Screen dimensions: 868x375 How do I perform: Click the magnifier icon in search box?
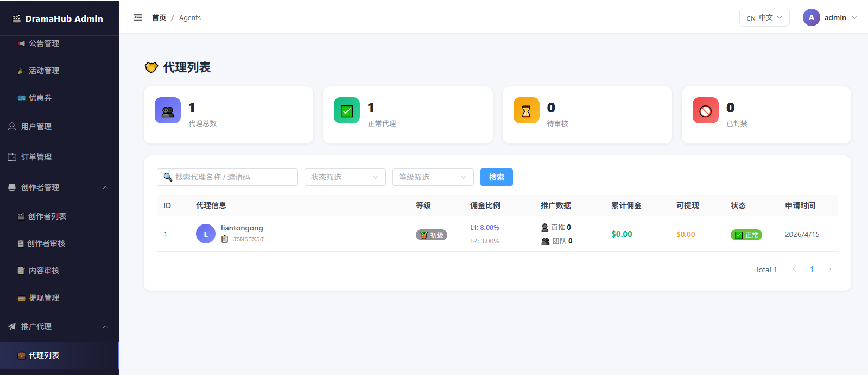[168, 177]
